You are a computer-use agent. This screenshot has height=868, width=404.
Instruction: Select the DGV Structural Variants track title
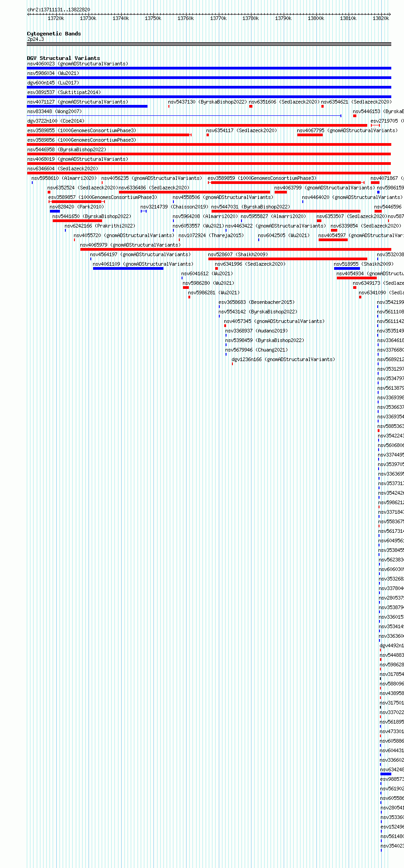(64, 58)
